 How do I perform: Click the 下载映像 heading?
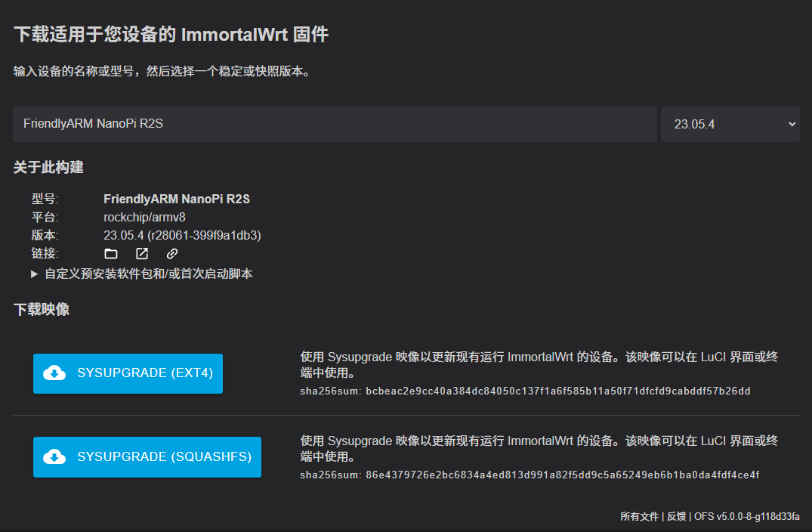click(41, 309)
